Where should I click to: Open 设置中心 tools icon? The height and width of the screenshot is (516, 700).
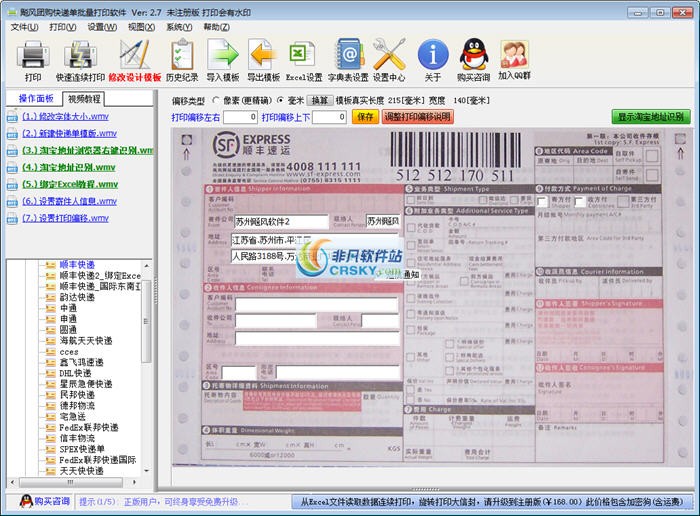coord(389,62)
